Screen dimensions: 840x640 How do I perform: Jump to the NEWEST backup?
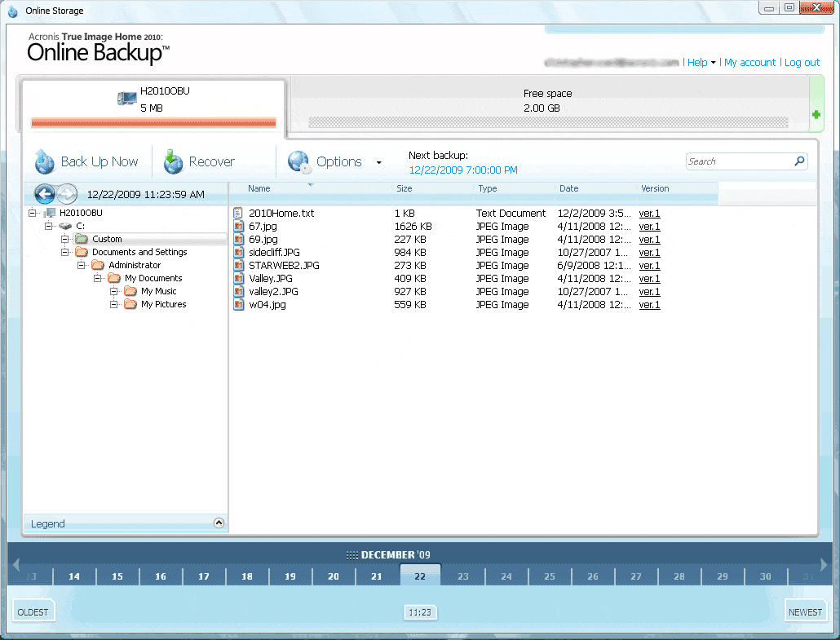(x=805, y=611)
